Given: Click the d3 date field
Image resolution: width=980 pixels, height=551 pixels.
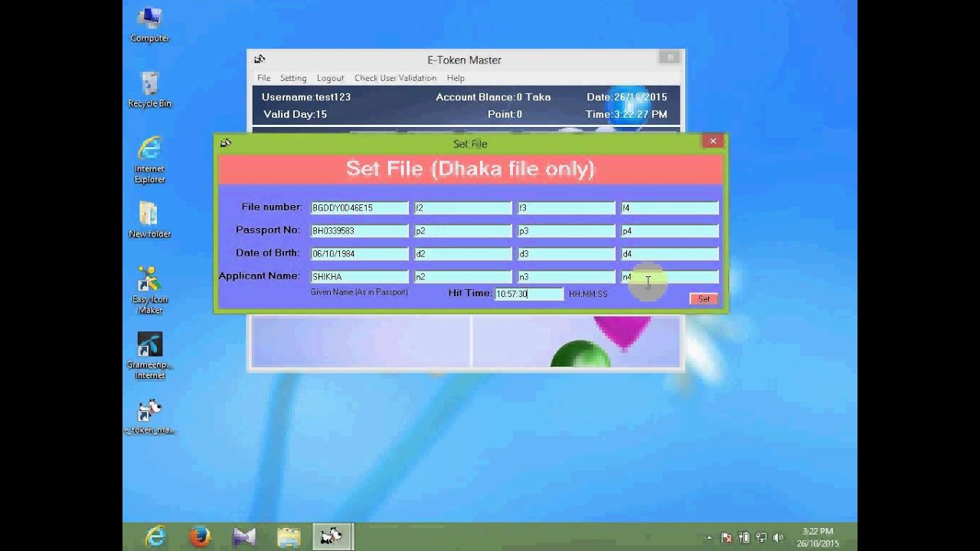Looking at the screenshot, I should pos(566,253).
